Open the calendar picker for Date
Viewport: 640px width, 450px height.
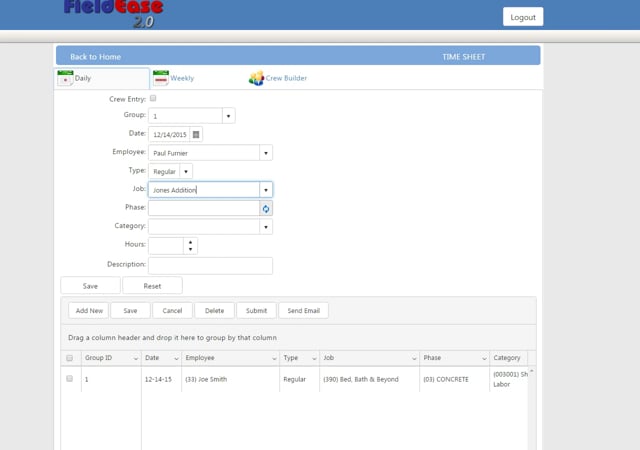coord(196,134)
